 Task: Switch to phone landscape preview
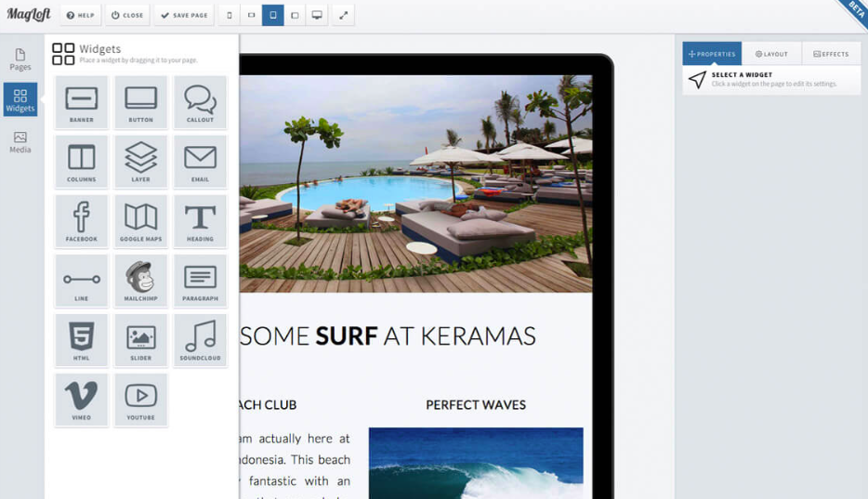[x=251, y=16]
